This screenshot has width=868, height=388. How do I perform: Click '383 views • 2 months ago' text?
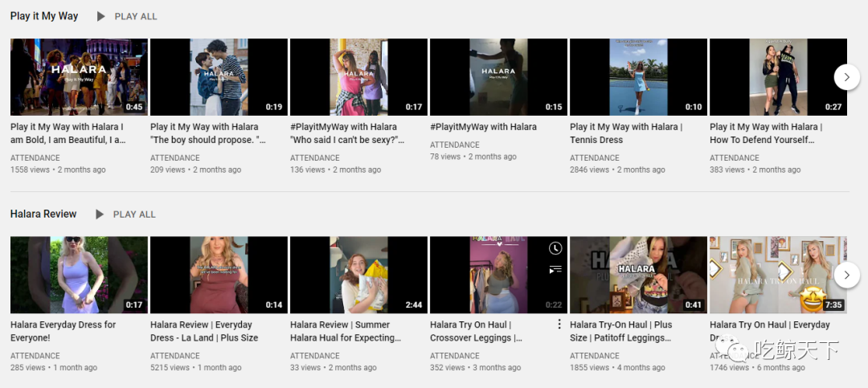tap(755, 170)
